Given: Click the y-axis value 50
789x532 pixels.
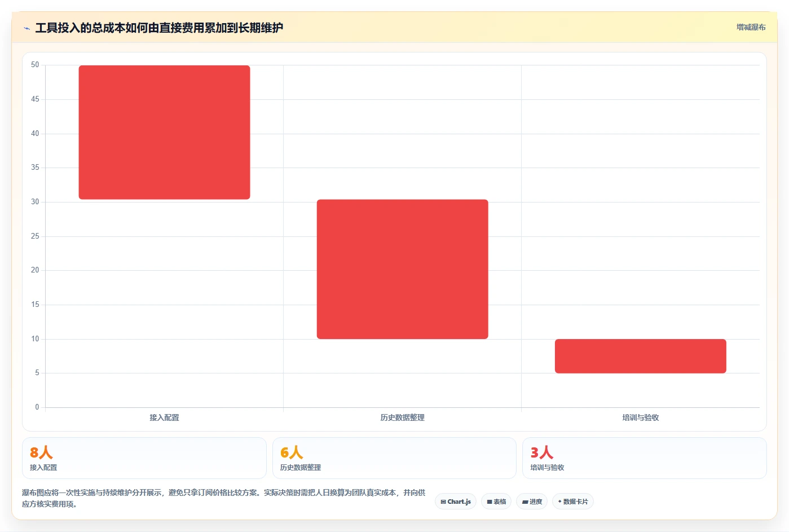Looking at the screenshot, I should coord(35,65).
